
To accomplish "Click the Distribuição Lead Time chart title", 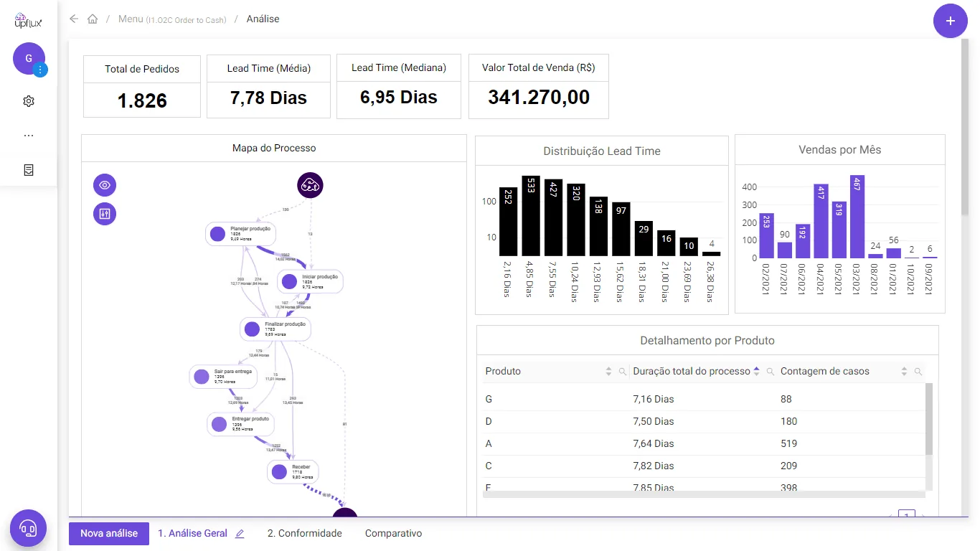I will 602,151.
